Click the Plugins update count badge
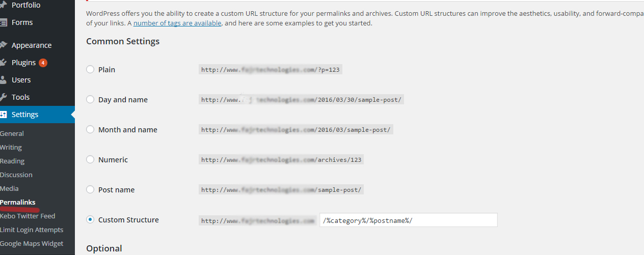This screenshot has height=255, width=644. (x=43, y=63)
